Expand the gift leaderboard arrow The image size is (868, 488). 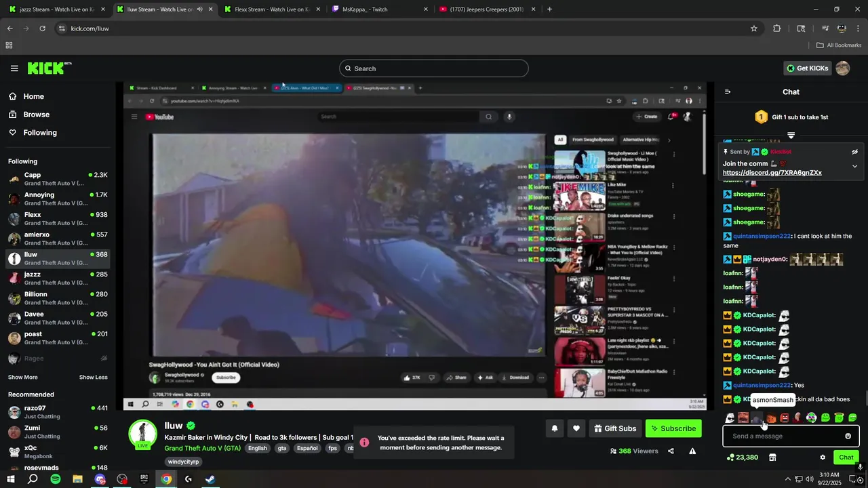(791, 136)
